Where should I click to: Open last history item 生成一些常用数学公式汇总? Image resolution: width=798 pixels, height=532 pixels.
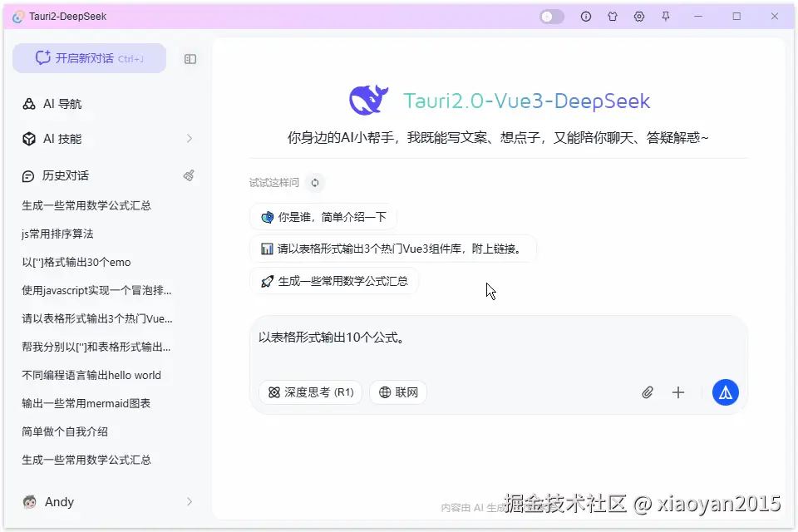[86, 460]
